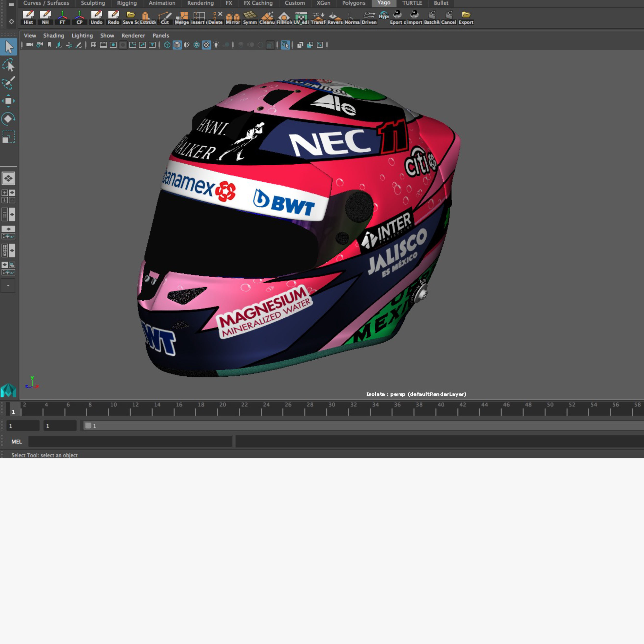Viewport: 644px width, 644px height.
Task: Click the Save Scene shelf folder icon
Action: point(131,18)
